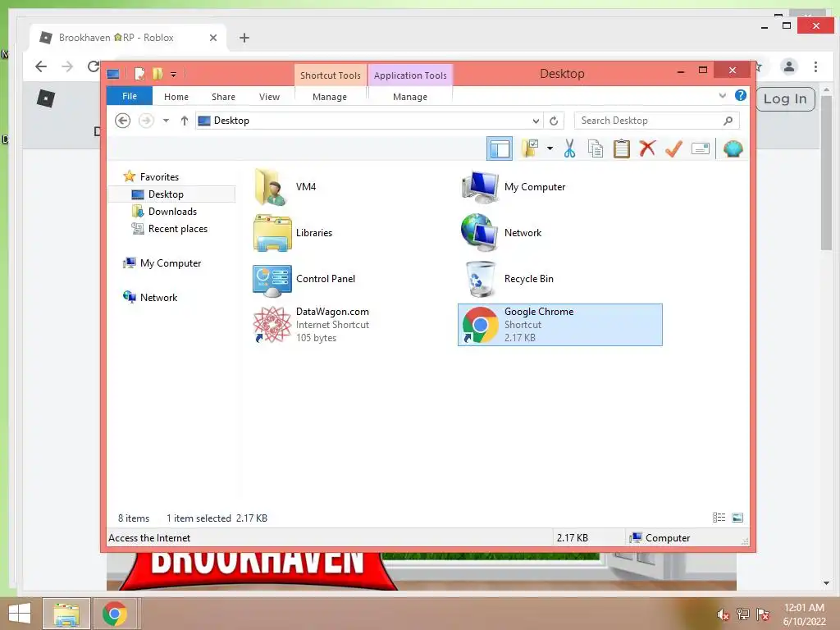The image size is (840, 630).
Task: Click the Application Tools contextual tab
Action: (410, 75)
